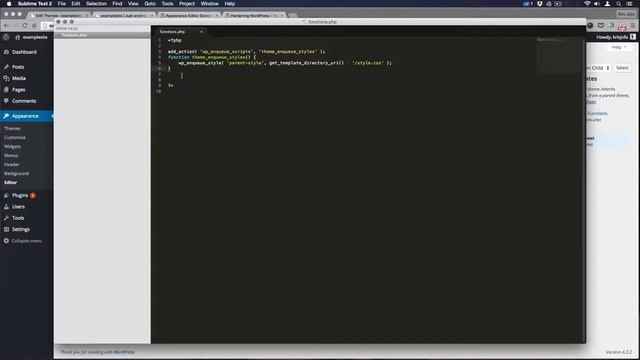Viewport: 640px width, 360px height.
Task: Open the Selection menu
Action: [96, 4]
